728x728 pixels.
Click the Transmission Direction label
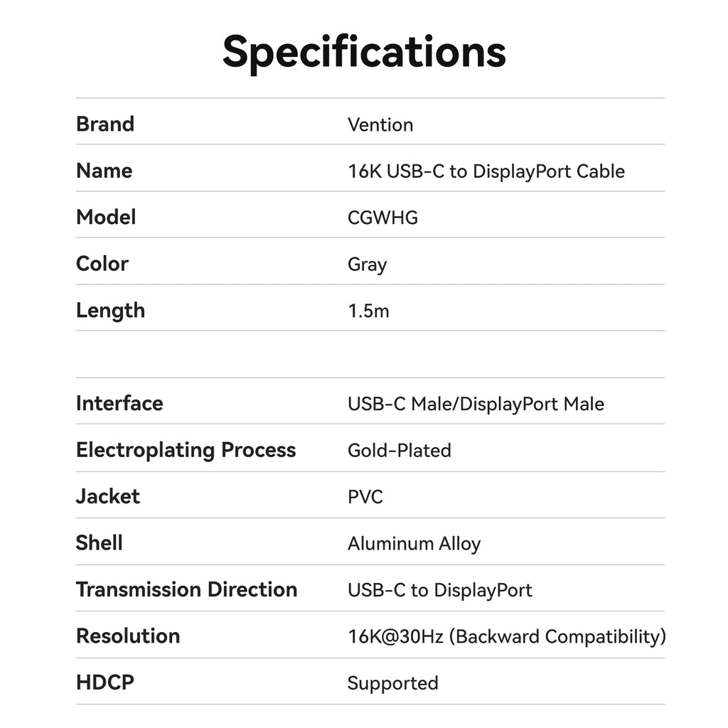(x=186, y=589)
